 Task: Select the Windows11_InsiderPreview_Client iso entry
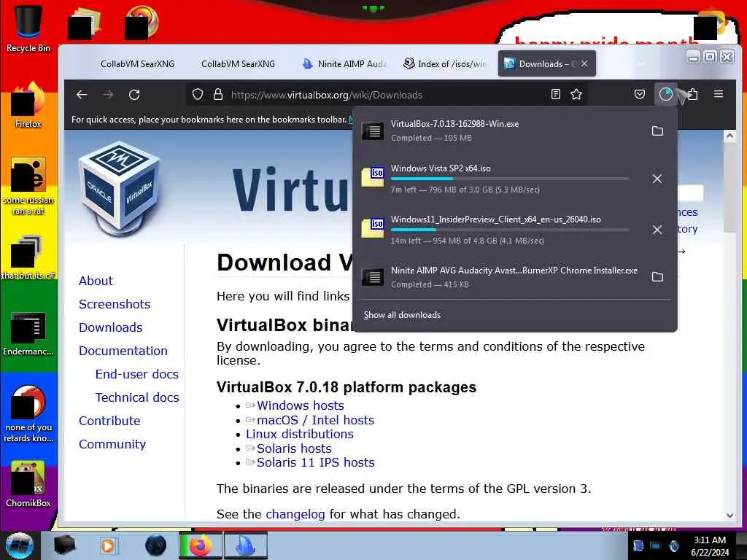[x=500, y=230]
